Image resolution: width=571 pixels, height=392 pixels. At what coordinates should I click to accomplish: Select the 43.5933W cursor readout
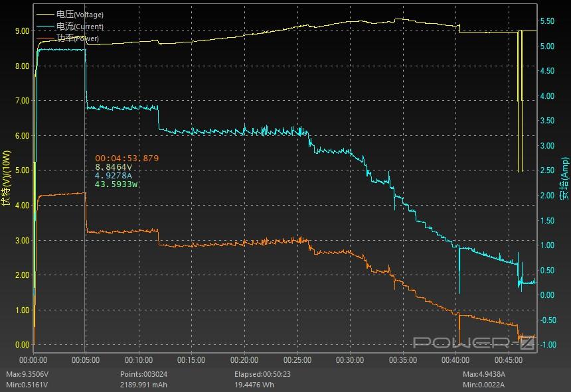(116, 184)
